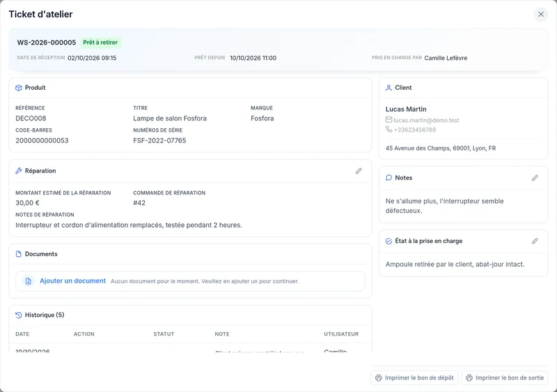The height and width of the screenshot is (392, 557).
Task: Click reception date 02/10/2026 09:15
Action: point(92,58)
